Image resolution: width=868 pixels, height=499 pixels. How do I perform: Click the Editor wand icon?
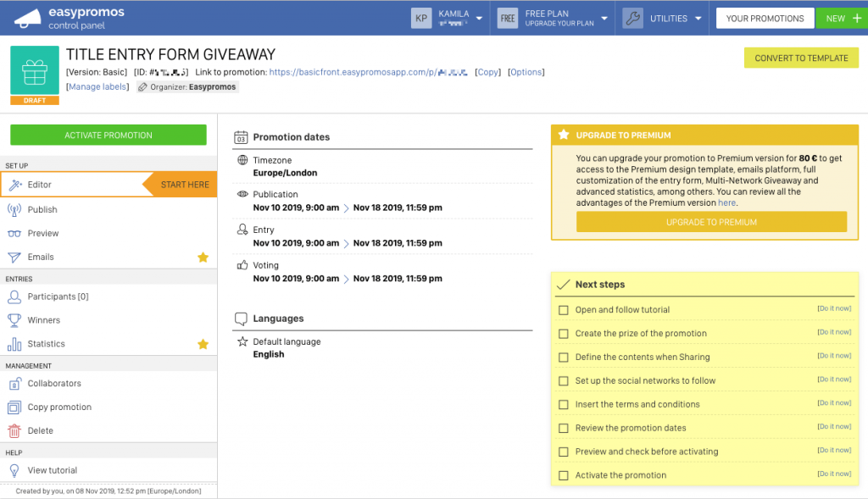pyautogui.click(x=15, y=185)
